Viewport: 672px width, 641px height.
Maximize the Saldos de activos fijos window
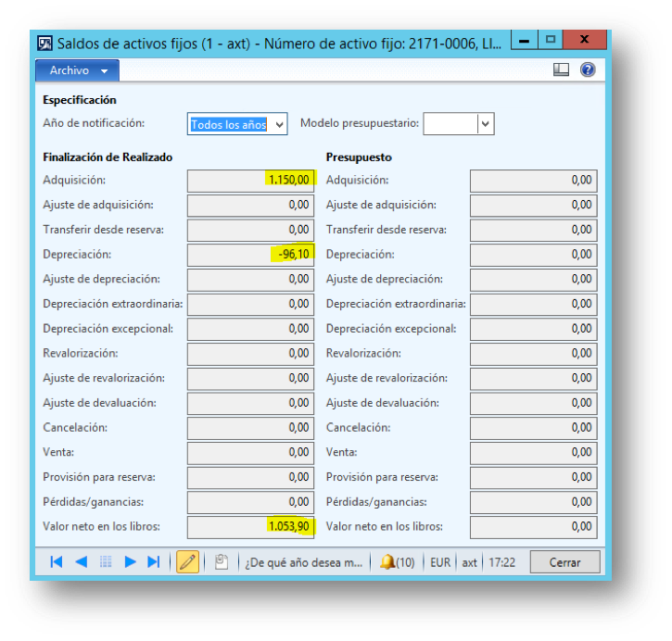coord(551,40)
